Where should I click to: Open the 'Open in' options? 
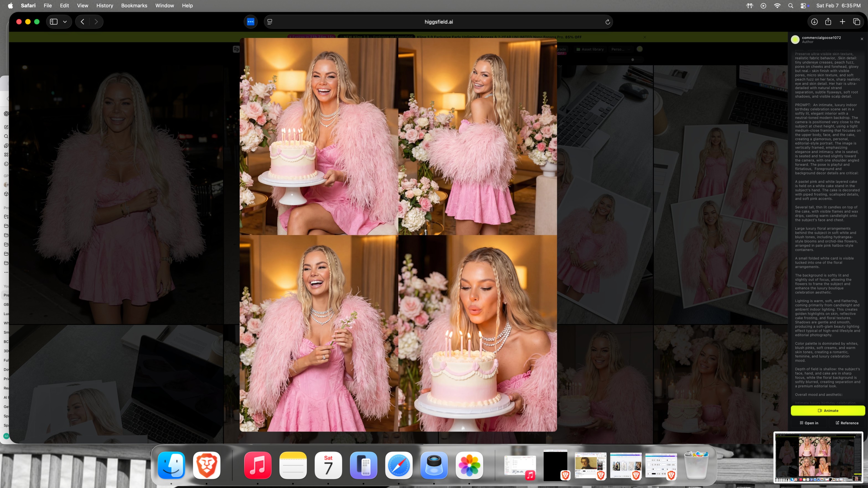click(x=809, y=423)
